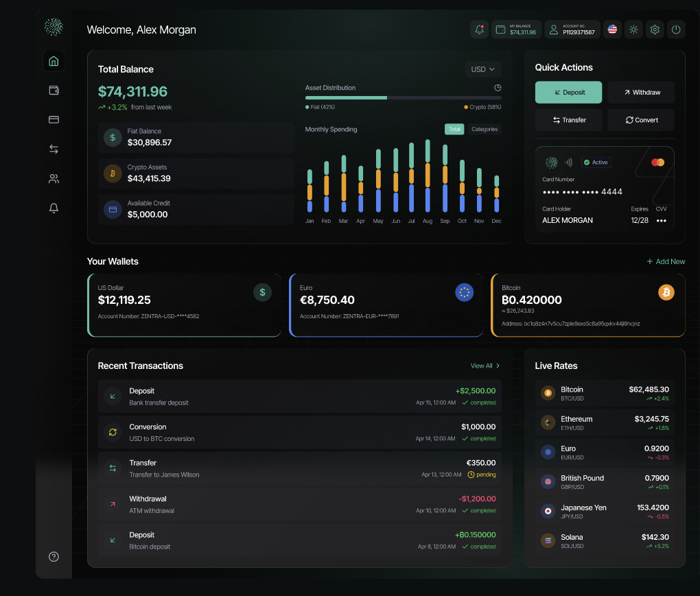Open the contacts users icon in sidebar

(54, 179)
